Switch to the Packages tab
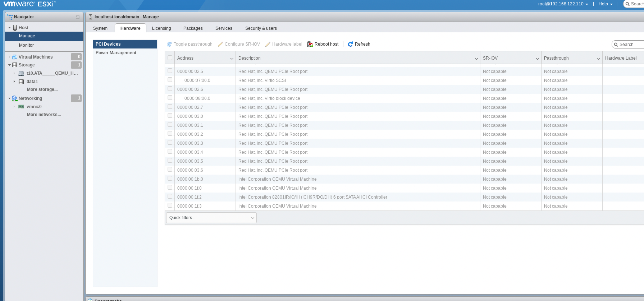 tap(193, 28)
